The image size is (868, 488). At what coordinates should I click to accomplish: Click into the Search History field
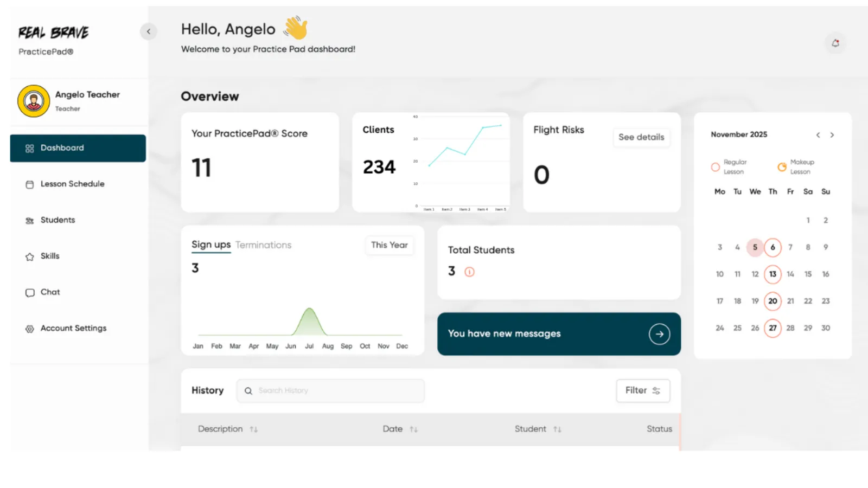pos(330,390)
